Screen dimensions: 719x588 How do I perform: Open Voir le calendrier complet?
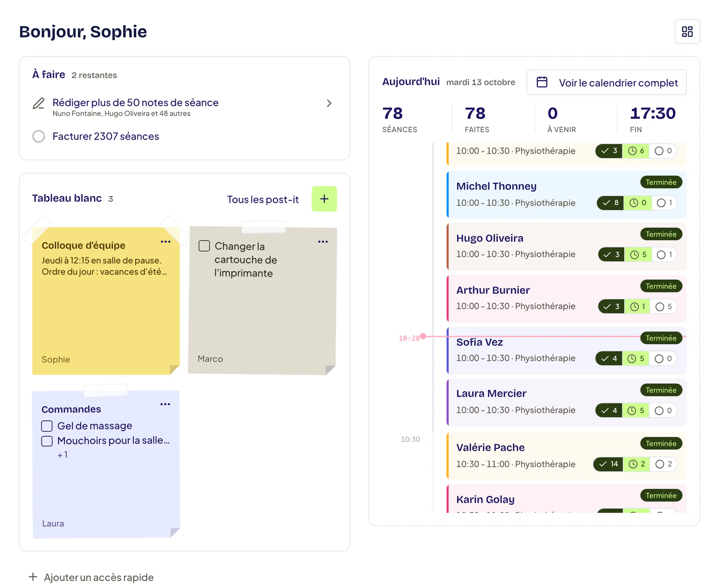coord(606,82)
